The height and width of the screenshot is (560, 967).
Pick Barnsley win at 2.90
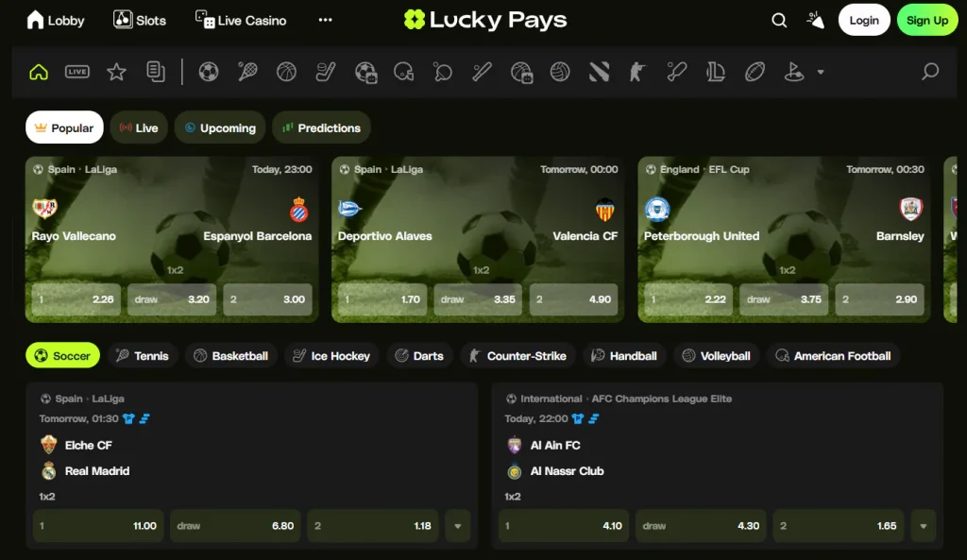[879, 299]
